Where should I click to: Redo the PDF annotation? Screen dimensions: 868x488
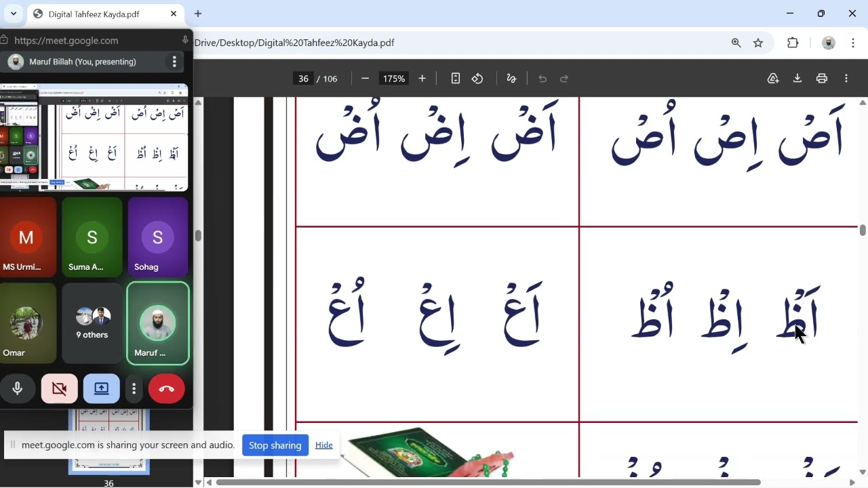point(564,79)
